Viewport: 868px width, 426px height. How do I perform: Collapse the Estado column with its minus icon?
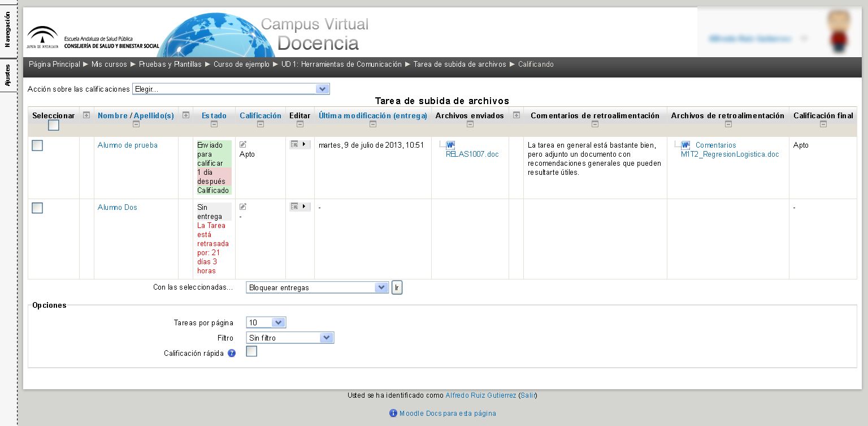click(x=214, y=124)
